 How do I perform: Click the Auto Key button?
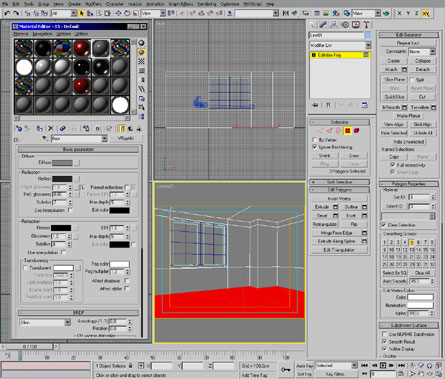tap(305, 366)
